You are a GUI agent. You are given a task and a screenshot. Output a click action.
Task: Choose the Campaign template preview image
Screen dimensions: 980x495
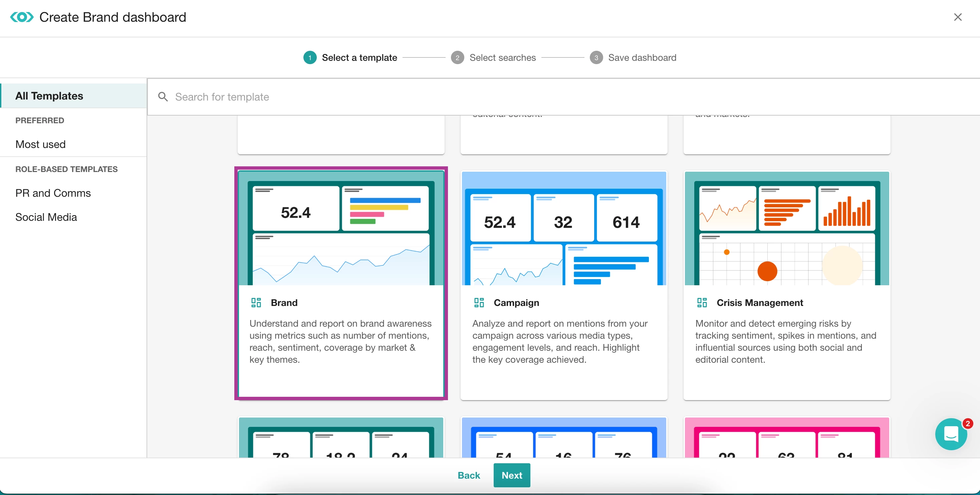click(x=564, y=228)
